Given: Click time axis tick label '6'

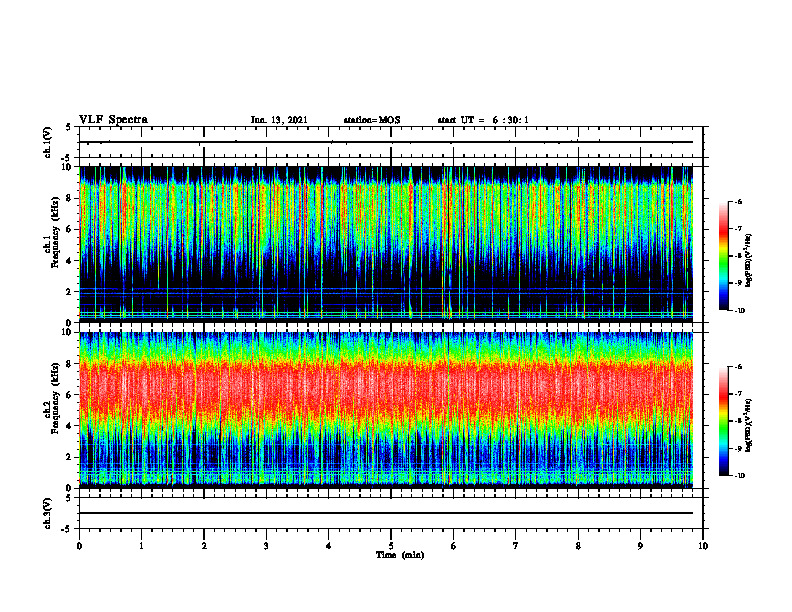Looking at the screenshot, I should point(454,546).
